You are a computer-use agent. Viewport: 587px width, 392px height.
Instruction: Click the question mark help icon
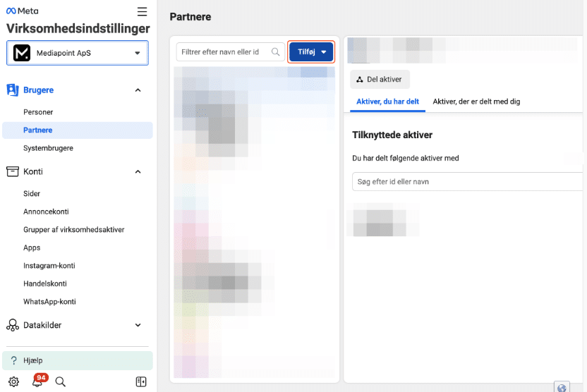(14, 360)
